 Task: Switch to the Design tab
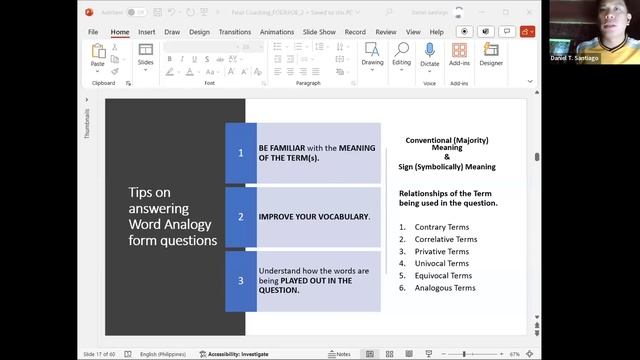199,32
